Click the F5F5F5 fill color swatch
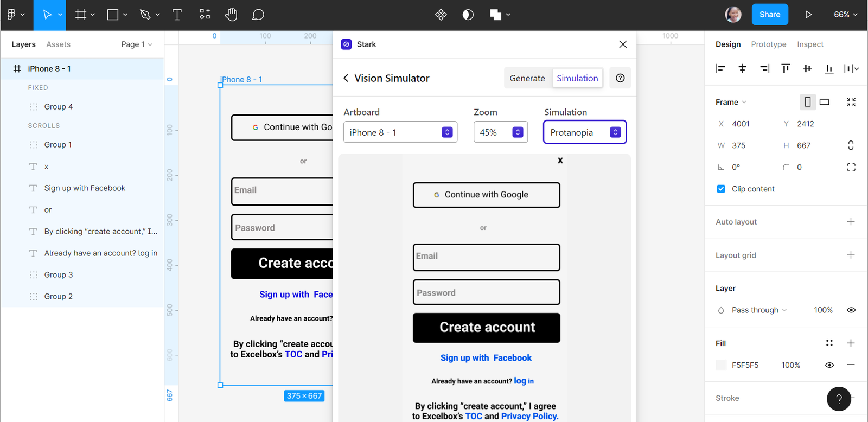This screenshot has height=422, width=868. [x=721, y=365]
